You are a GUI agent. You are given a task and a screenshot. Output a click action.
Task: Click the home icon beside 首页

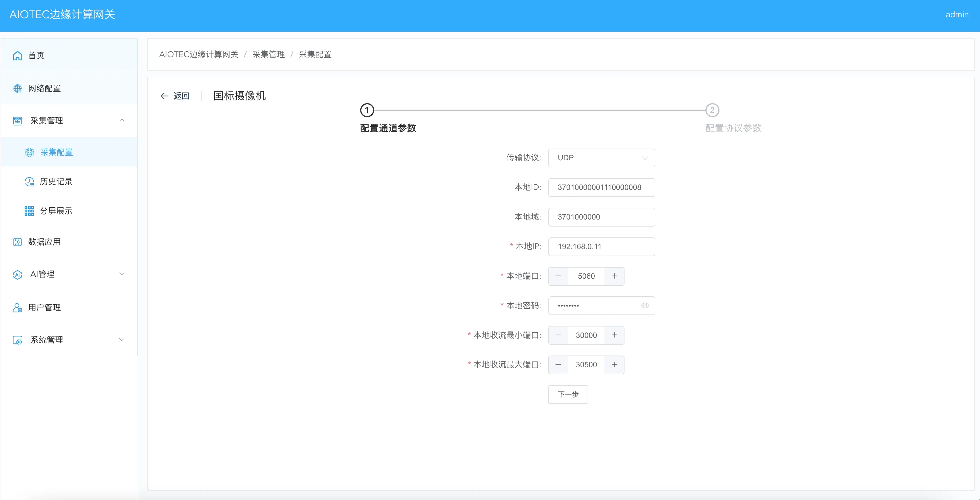[18, 56]
